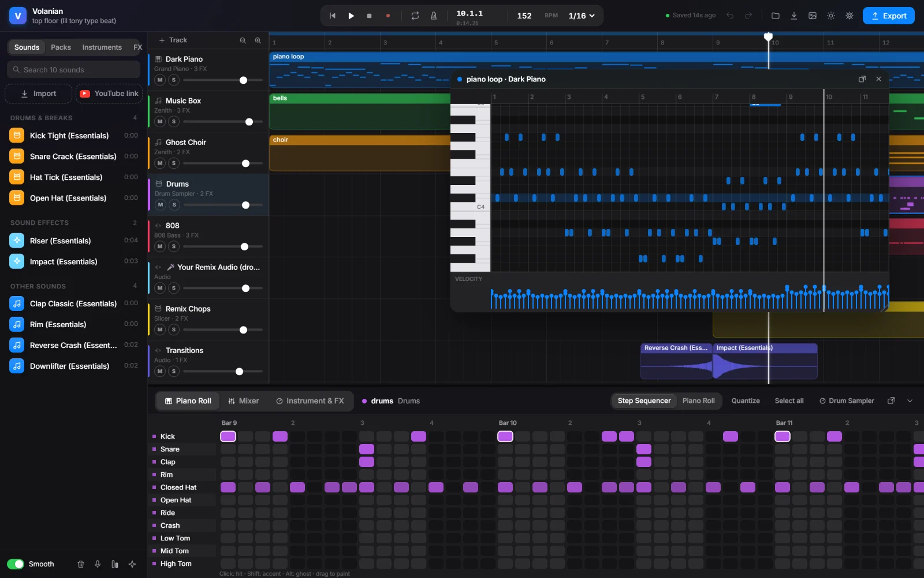Click the Volanian logo icon

coord(17,16)
